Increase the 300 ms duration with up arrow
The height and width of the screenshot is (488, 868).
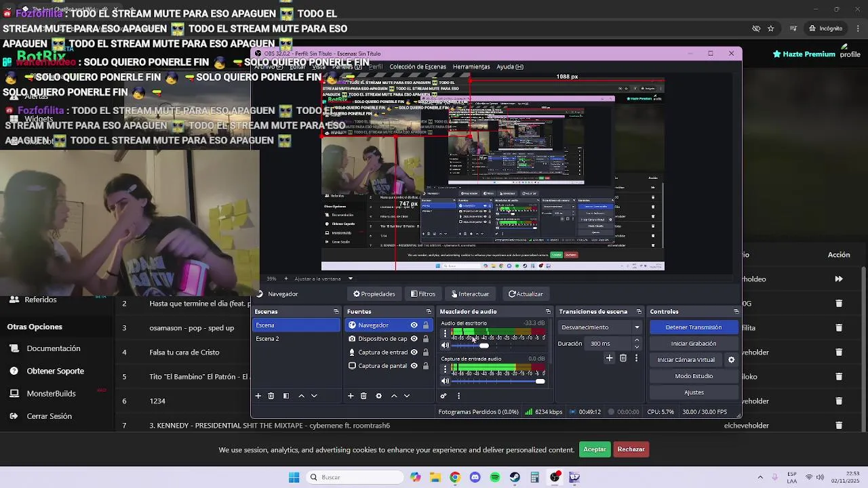pyautogui.click(x=636, y=340)
